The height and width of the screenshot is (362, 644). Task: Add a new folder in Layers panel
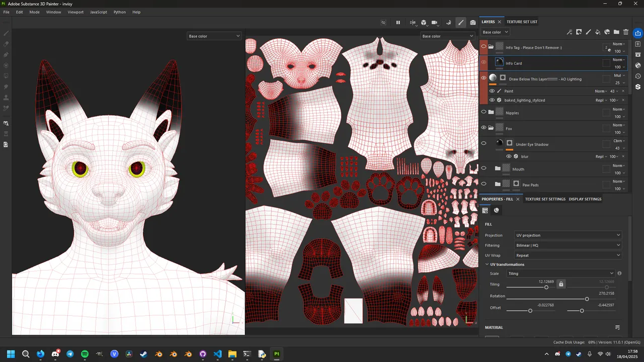(616, 32)
